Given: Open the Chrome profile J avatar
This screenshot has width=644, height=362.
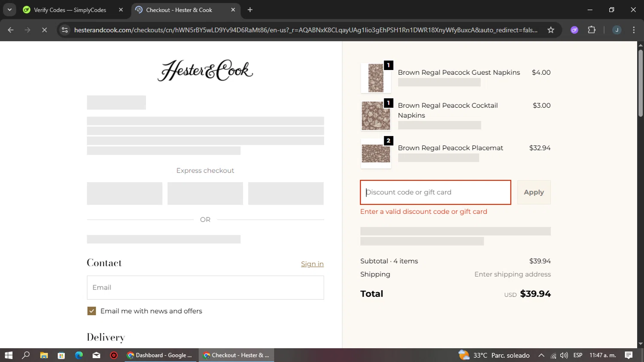Looking at the screenshot, I should click(617, 30).
